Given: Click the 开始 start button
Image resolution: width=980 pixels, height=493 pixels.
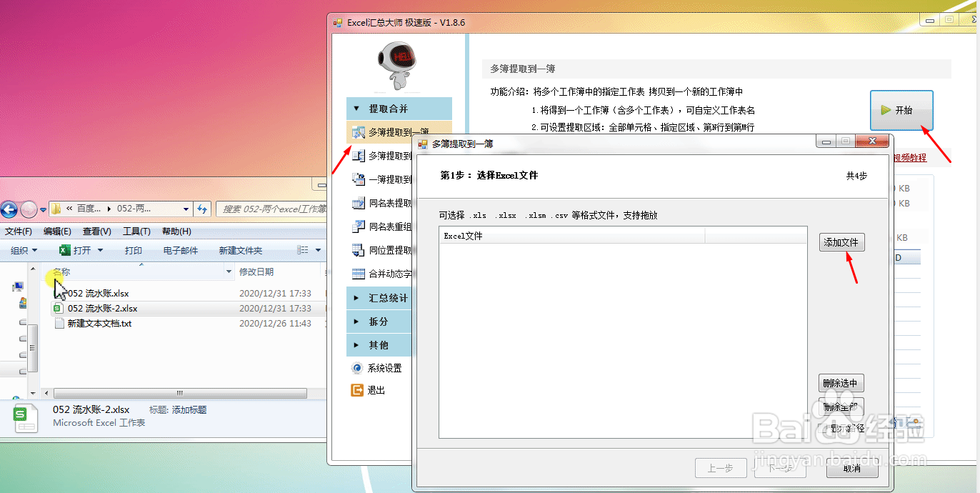Looking at the screenshot, I should tap(901, 110).
